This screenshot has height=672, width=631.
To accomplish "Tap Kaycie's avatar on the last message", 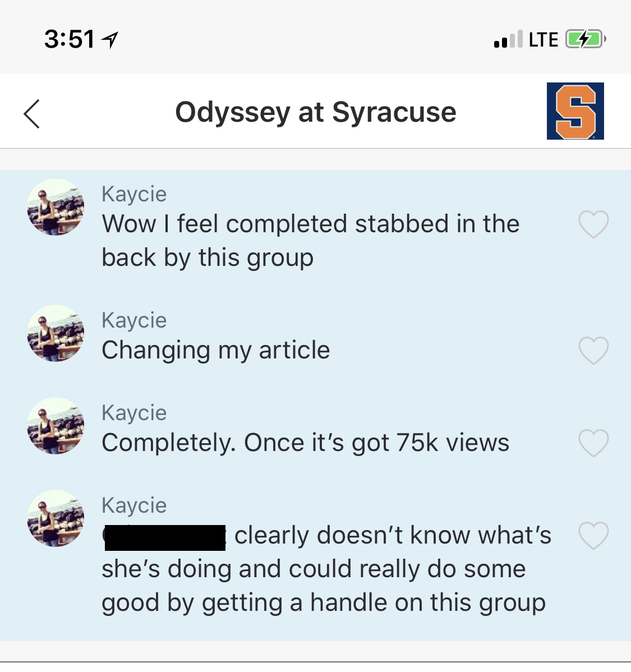I will [56, 518].
